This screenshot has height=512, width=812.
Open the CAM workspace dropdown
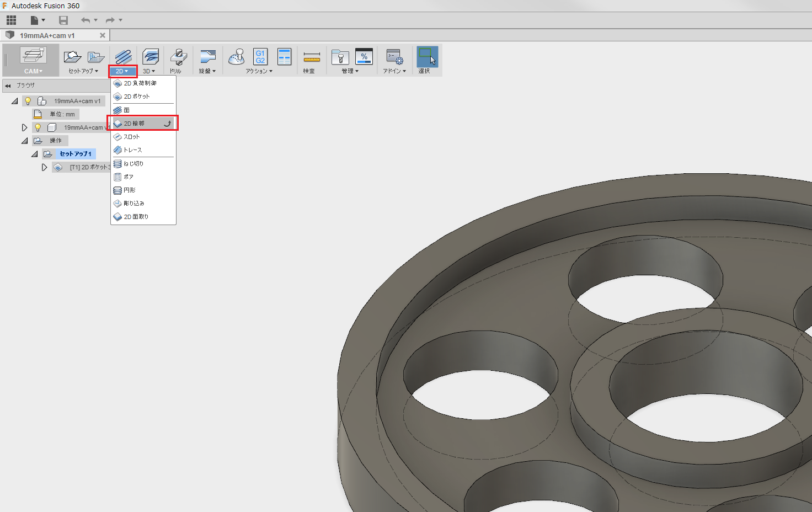pos(33,71)
